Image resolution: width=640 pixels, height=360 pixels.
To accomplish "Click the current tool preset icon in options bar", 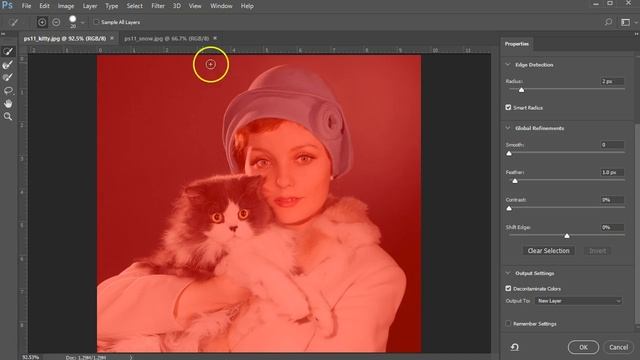I will 13,22.
